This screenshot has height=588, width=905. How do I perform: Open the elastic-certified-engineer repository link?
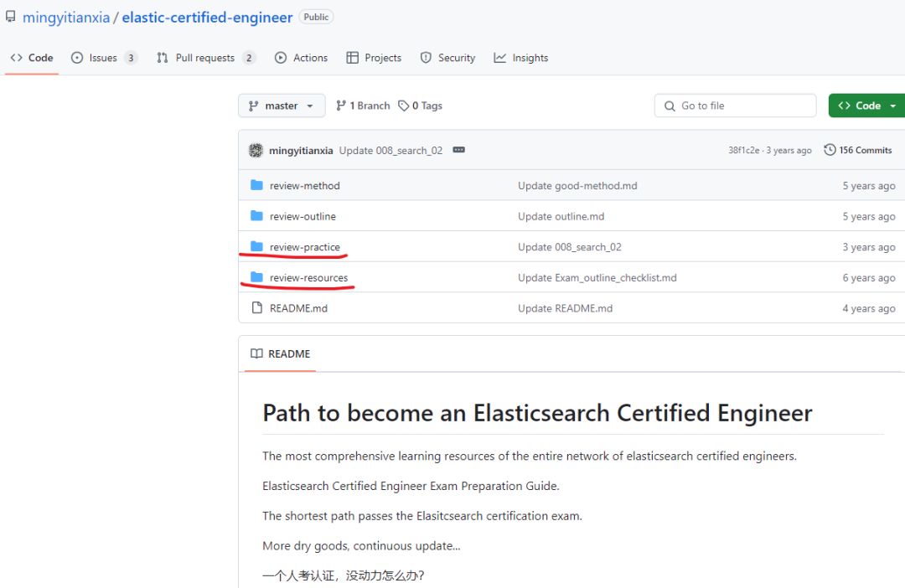[x=207, y=18]
